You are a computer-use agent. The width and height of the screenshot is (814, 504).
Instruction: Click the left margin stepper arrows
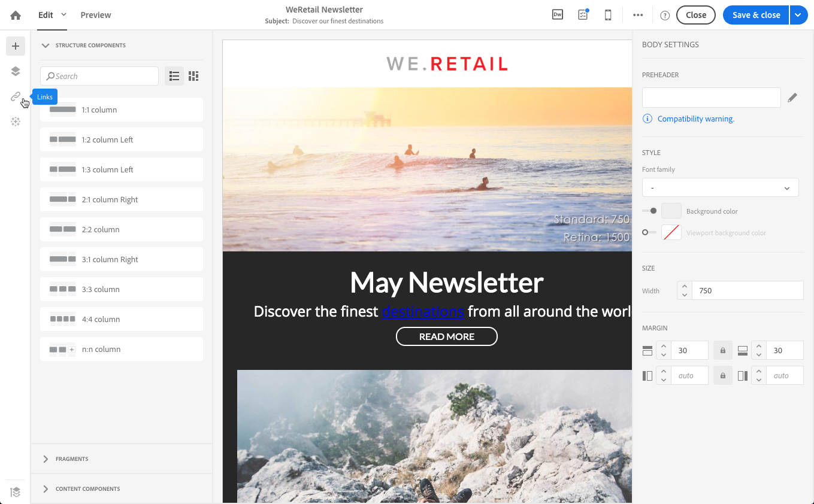[x=664, y=376]
